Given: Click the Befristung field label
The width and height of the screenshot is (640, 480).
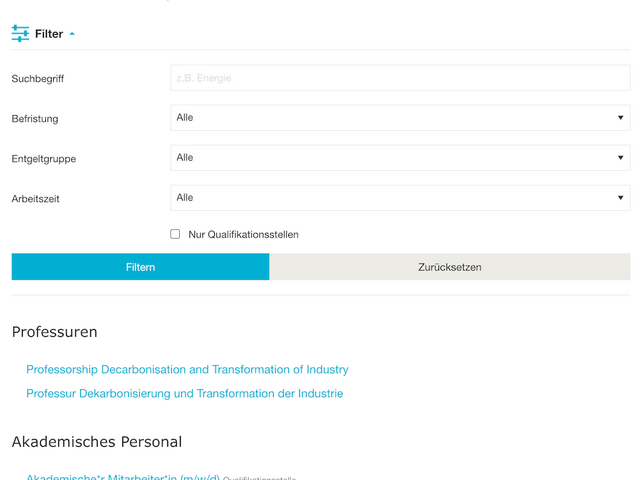Looking at the screenshot, I should tap(35, 119).
